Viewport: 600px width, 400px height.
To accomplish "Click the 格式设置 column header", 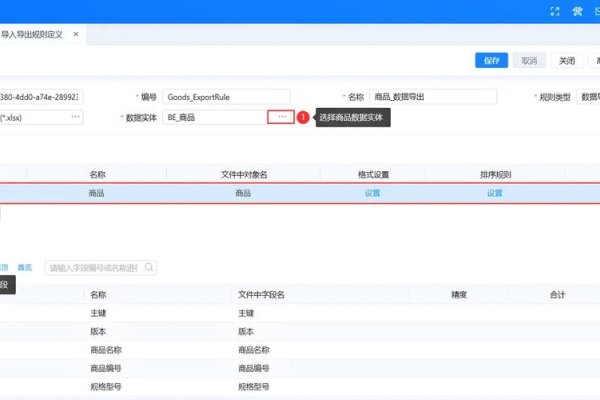I will point(373,175).
